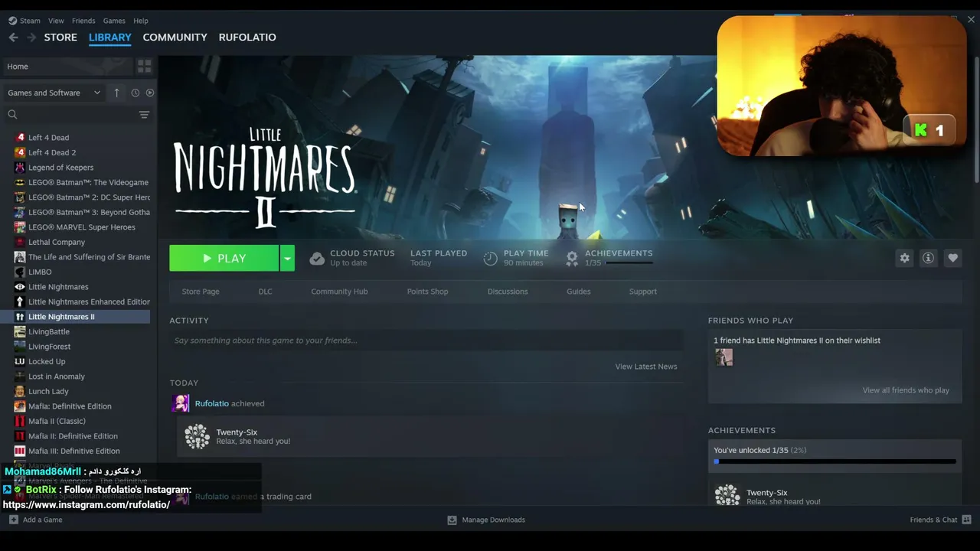Switch to the COMMUNITY tab
This screenshot has height=551, width=980.
(175, 37)
